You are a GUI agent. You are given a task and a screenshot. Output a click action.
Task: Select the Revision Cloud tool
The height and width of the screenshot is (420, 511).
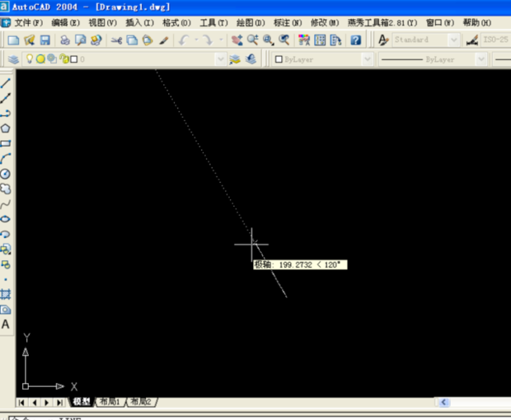[x=6, y=189]
